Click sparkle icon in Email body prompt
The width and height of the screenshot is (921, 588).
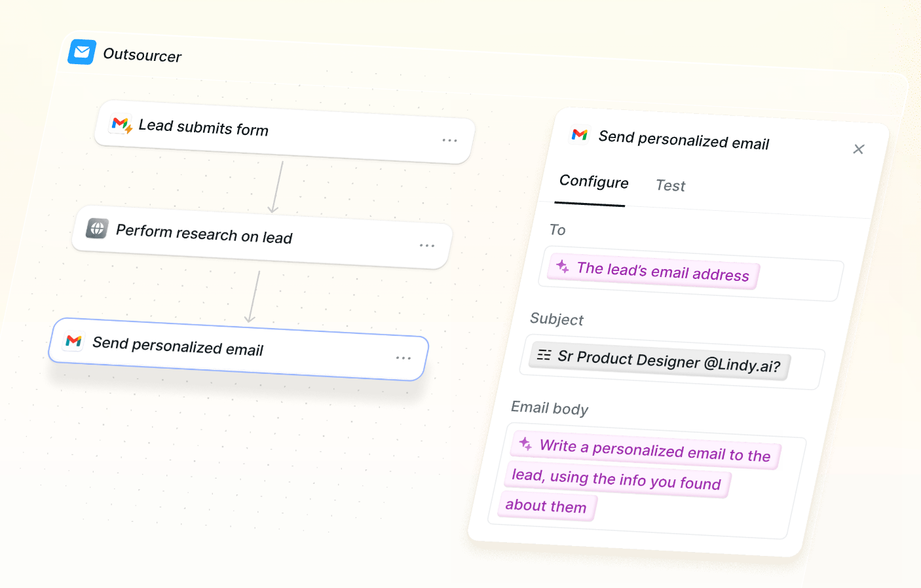point(525,444)
